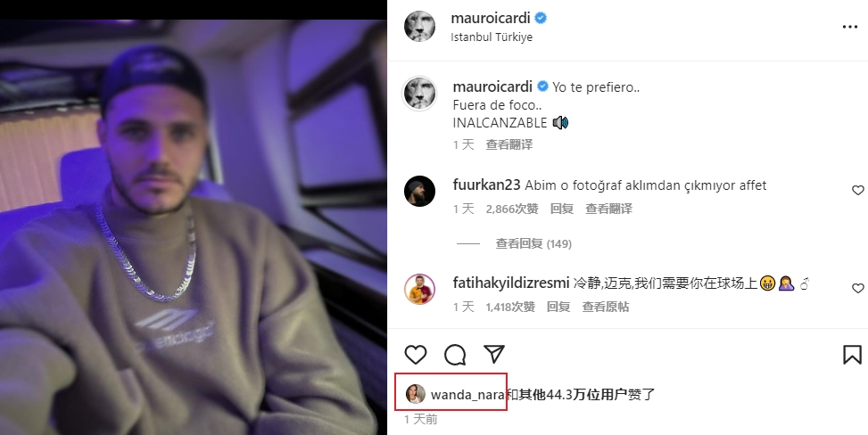View 2,866次赞 likes on fuurkan23's comment

click(x=512, y=209)
